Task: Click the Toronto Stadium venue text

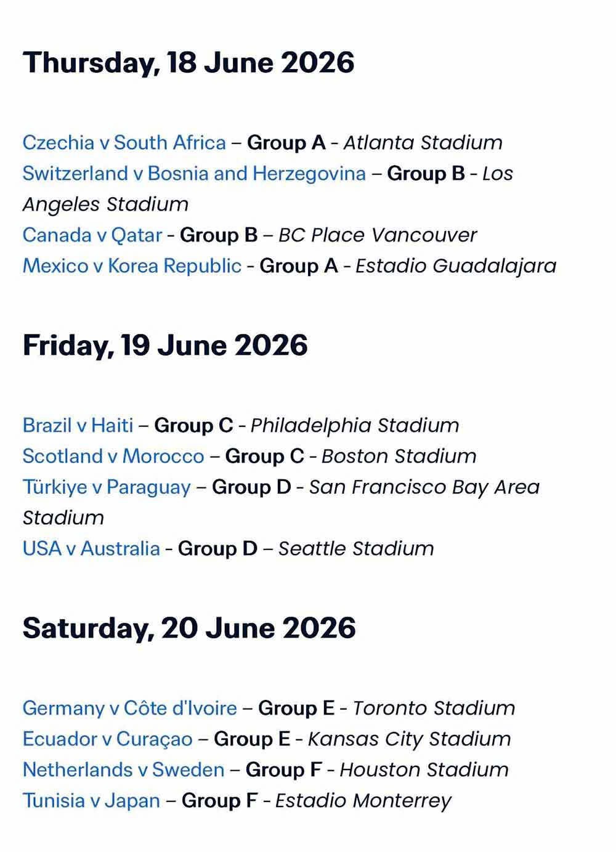Action: (x=434, y=708)
